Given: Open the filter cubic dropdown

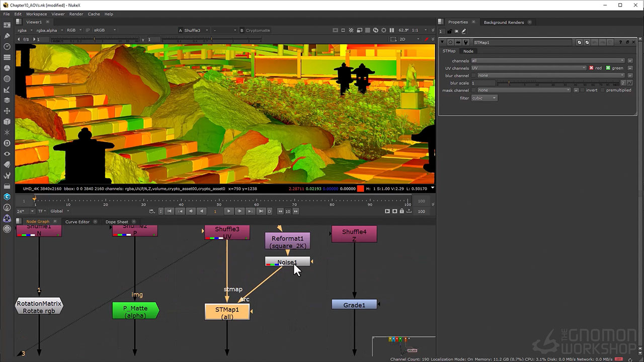Looking at the screenshot, I should [x=484, y=98].
